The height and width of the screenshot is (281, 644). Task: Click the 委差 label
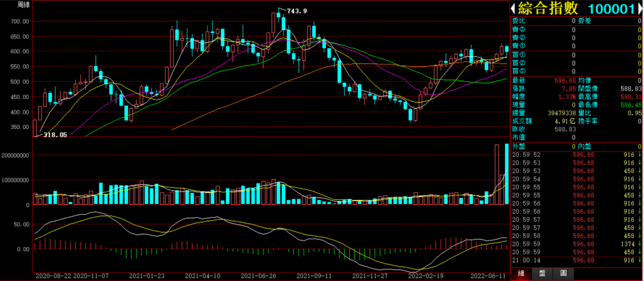pos(584,20)
